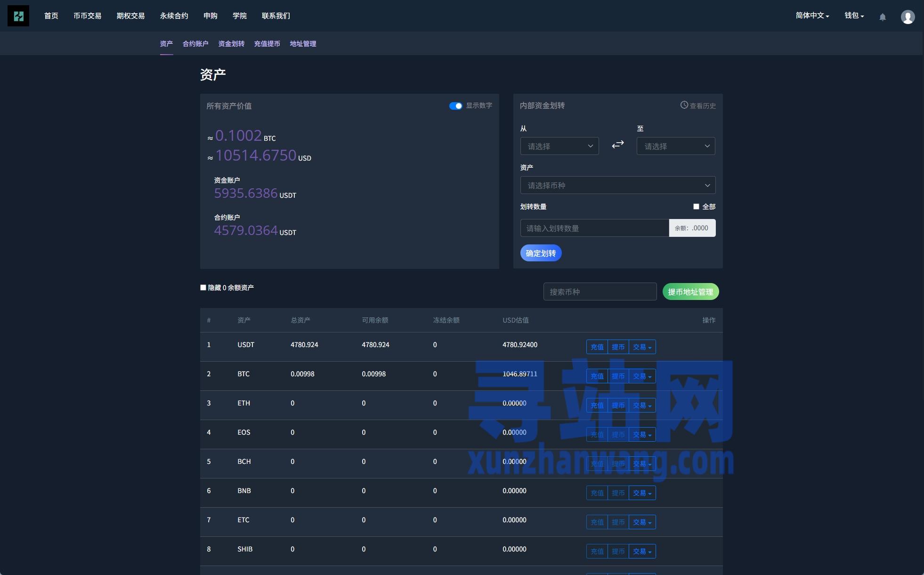Screen dimensions: 924x575
Task: Click USDT total asset 4780.924 cell
Action: pos(304,345)
